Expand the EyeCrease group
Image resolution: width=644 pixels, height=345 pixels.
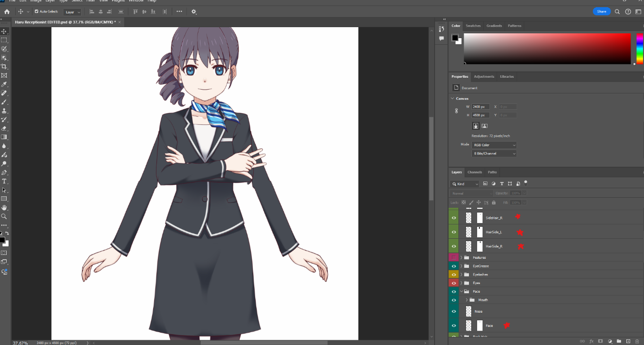point(461,266)
